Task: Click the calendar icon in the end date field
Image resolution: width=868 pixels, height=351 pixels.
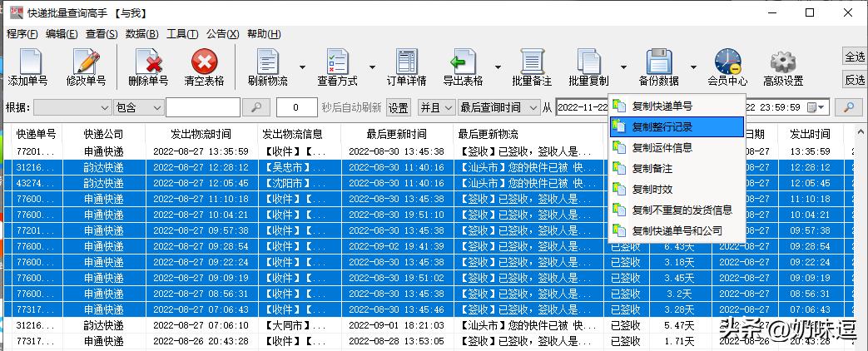Action: (x=811, y=107)
